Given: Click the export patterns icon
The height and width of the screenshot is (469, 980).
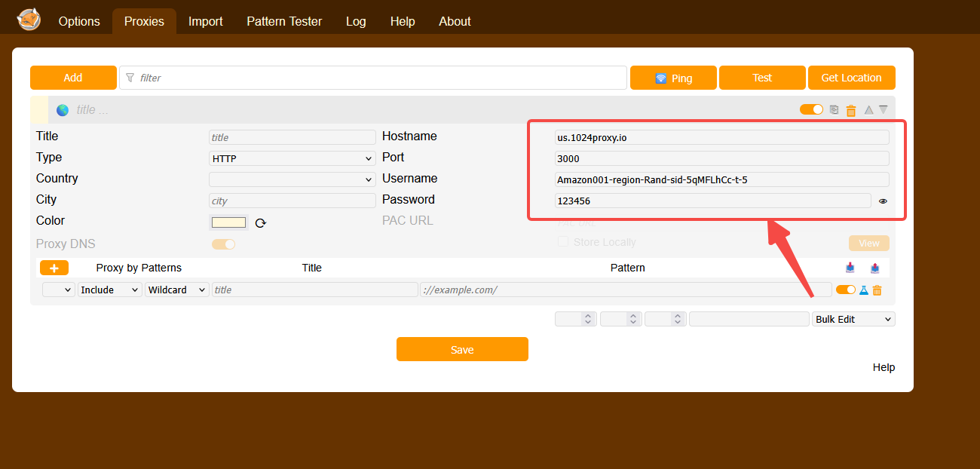Looking at the screenshot, I should (875, 268).
